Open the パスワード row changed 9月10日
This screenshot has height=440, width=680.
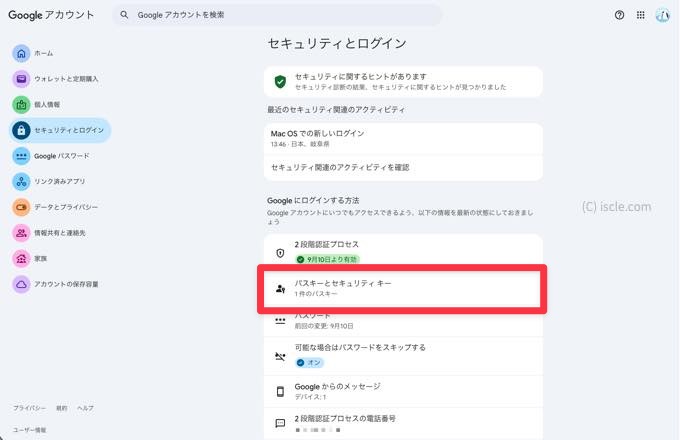tap(403, 323)
